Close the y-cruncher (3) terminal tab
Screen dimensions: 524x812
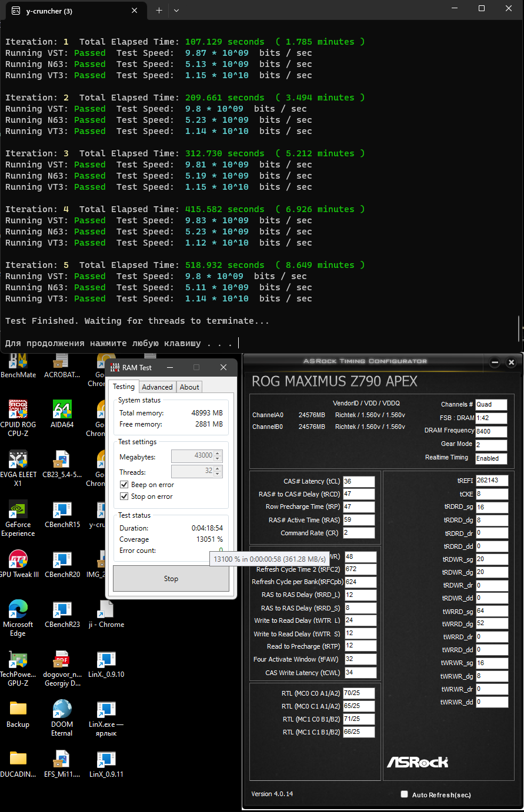click(136, 11)
